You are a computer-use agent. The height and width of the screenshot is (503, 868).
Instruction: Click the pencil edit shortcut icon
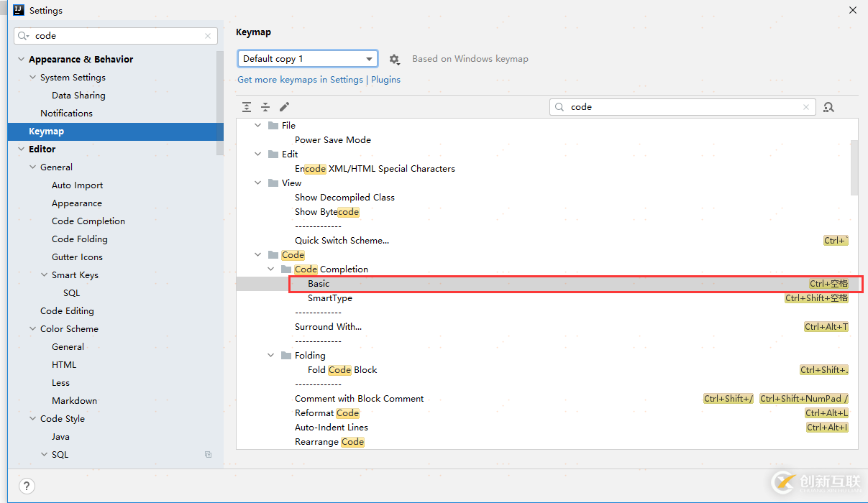[284, 107]
